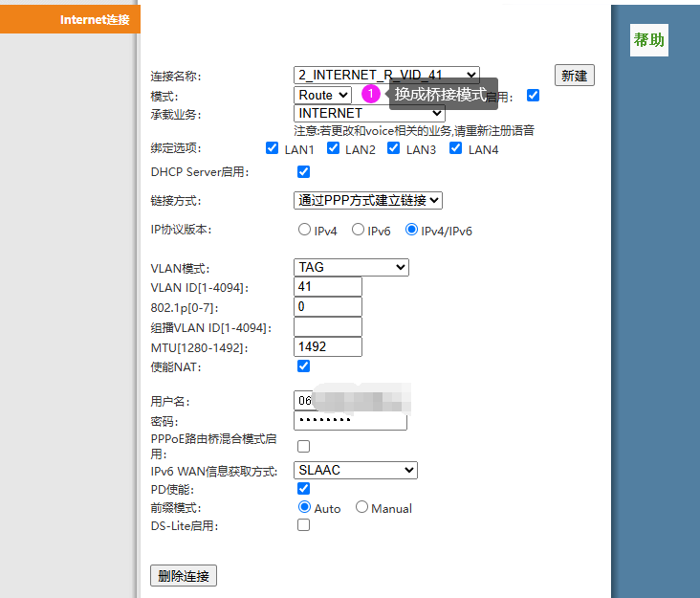
Task: Expand the INTERNET service type dropdown
Action: (x=369, y=114)
